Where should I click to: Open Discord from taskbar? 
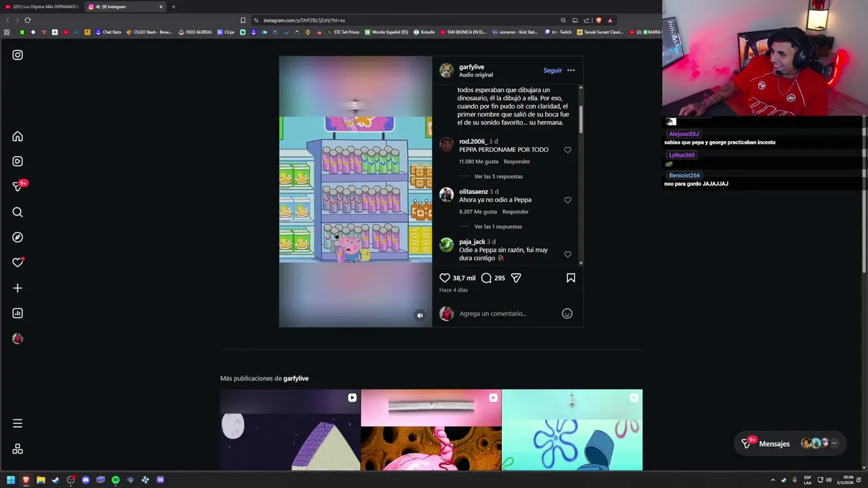(x=85, y=480)
